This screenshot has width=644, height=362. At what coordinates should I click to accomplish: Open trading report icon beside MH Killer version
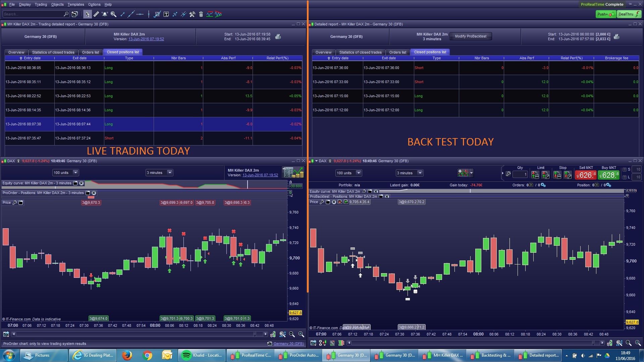click(293, 173)
